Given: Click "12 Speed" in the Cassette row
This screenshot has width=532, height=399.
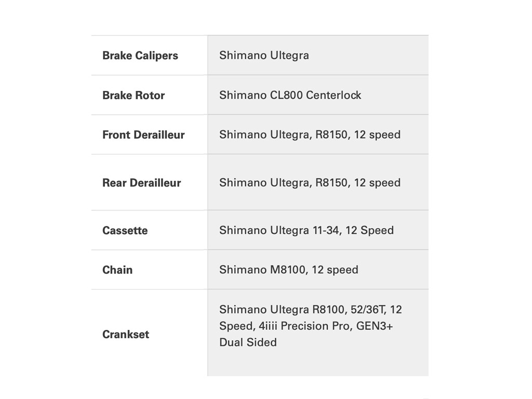Looking at the screenshot, I should pos(369,230).
